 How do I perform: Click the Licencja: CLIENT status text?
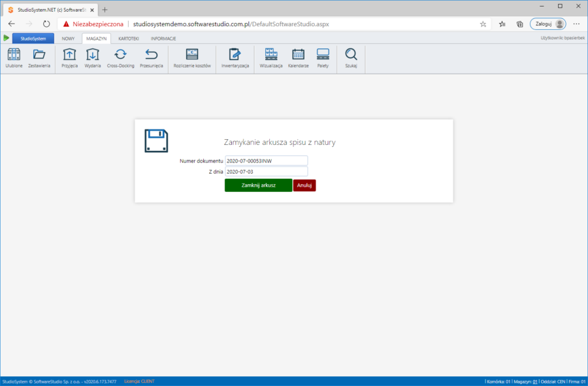[139, 381]
